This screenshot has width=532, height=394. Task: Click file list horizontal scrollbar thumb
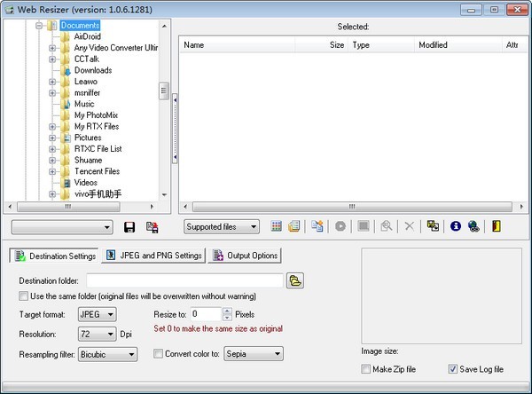coord(352,207)
